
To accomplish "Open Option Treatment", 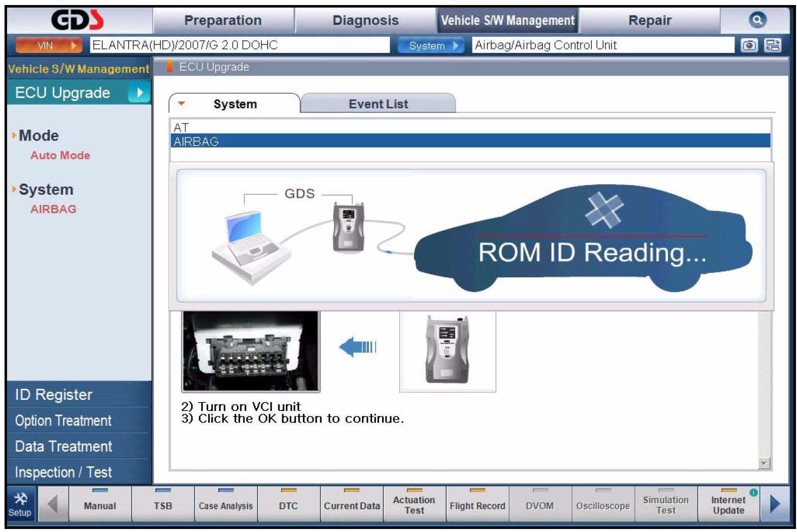I will pyautogui.click(x=79, y=421).
